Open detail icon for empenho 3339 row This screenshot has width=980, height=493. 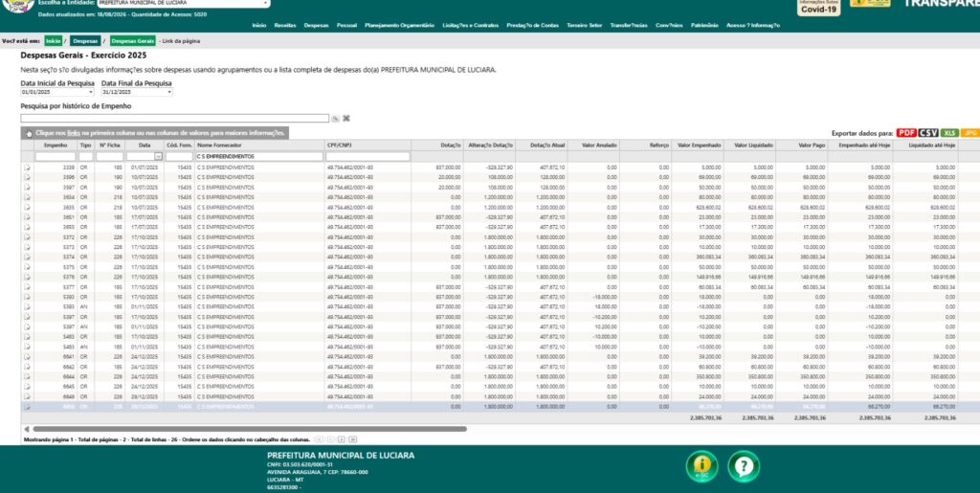(27, 168)
